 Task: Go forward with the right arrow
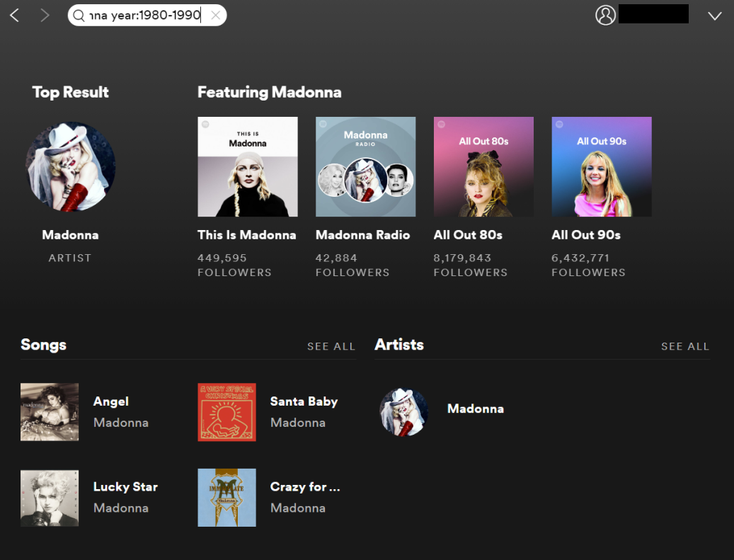tap(45, 16)
